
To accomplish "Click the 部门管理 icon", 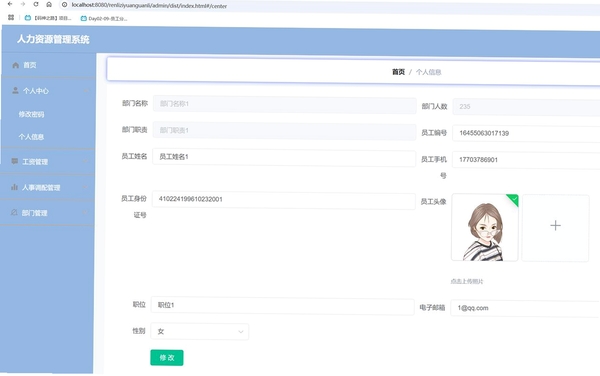I will 14,212.
